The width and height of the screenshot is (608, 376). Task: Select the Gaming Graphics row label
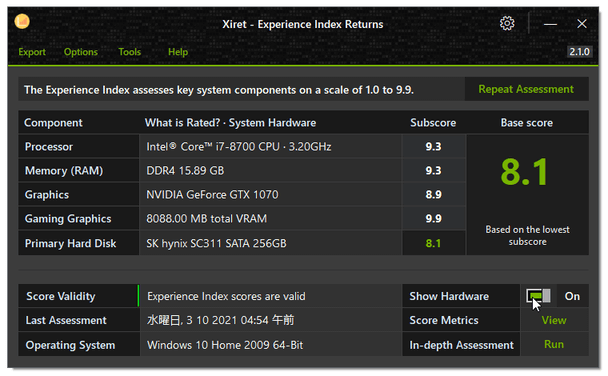[x=68, y=219]
